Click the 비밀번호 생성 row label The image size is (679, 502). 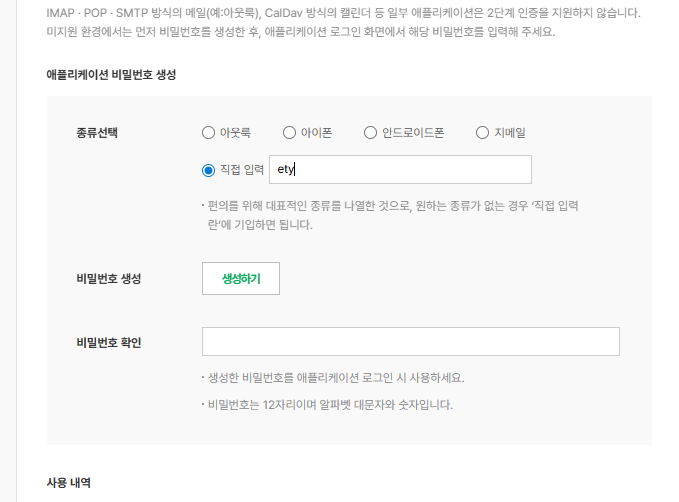[108, 279]
